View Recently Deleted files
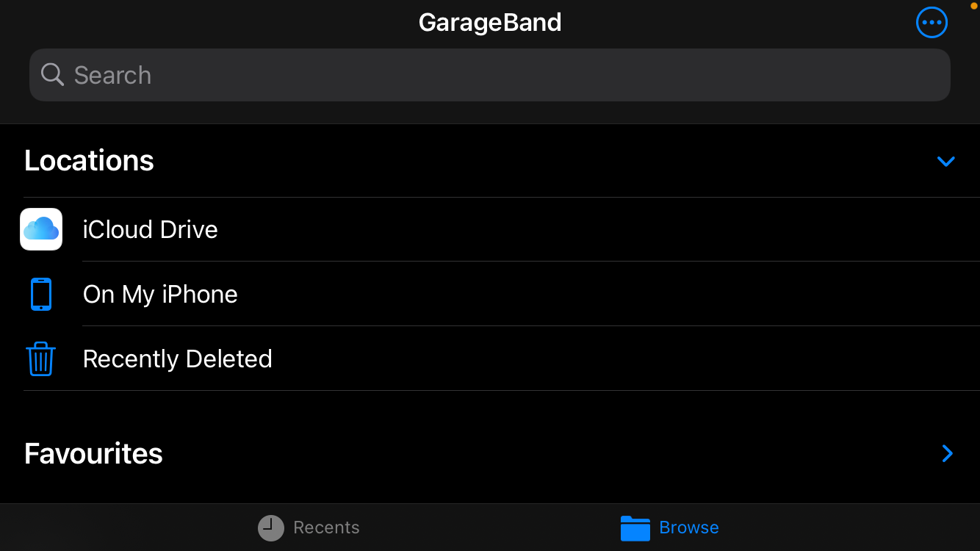This screenshot has width=980, height=551. click(177, 359)
